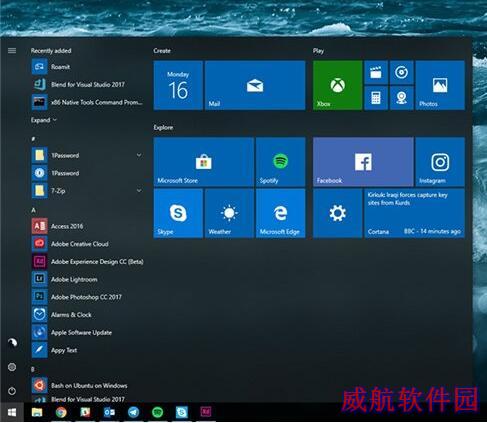Open Adobe Creative Cloud
The image size is (487, 423).
87,244
